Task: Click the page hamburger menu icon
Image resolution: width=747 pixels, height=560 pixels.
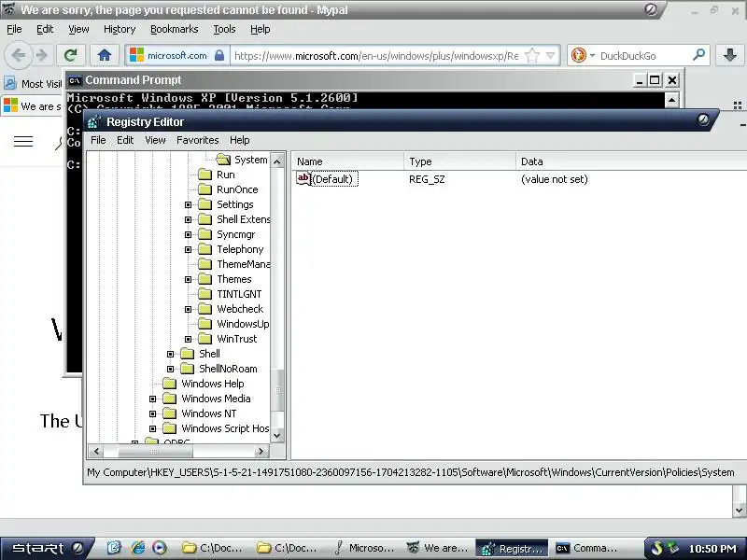Action: click(x=23, y=142)
